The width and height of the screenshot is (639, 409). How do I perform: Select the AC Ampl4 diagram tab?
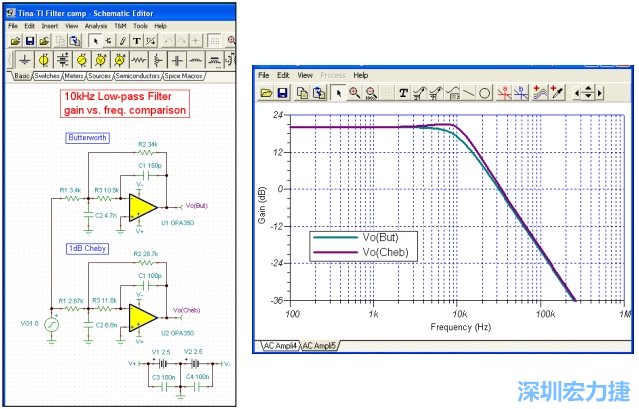pos(282,345)
